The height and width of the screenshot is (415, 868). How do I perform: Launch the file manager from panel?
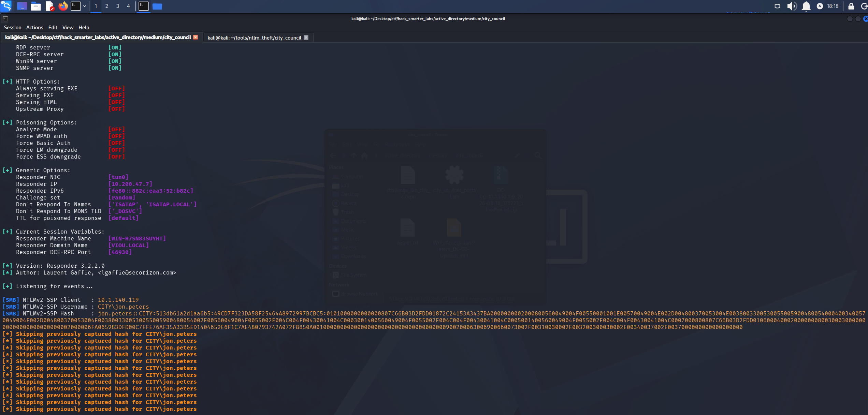coord(36,6)
